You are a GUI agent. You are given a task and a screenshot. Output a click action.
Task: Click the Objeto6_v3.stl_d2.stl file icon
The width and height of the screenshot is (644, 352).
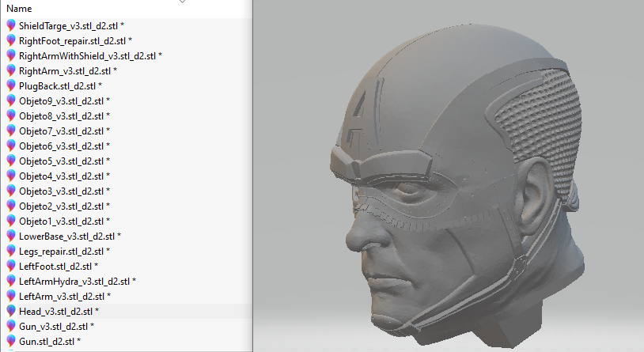coord(11,146)
